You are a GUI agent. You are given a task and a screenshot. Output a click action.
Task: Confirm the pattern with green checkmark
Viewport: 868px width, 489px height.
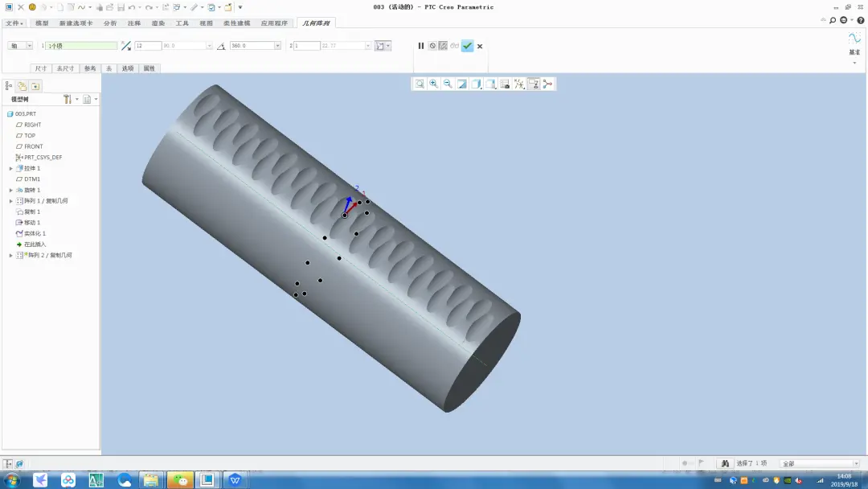pos(467,46)
